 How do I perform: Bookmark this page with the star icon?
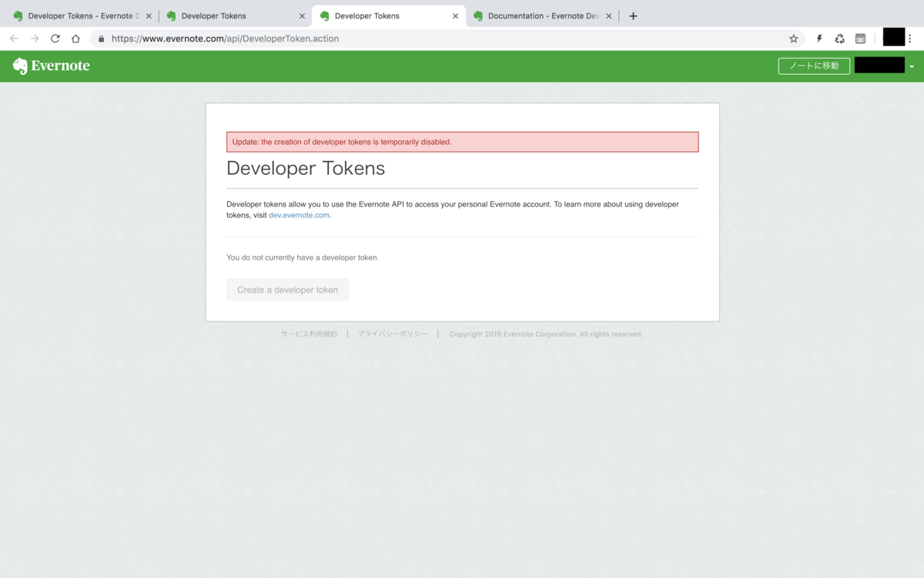click(794, 39)
